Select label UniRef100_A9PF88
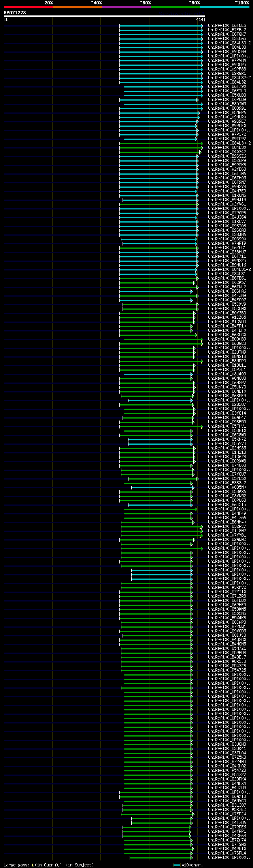 [x=227, y=69]
